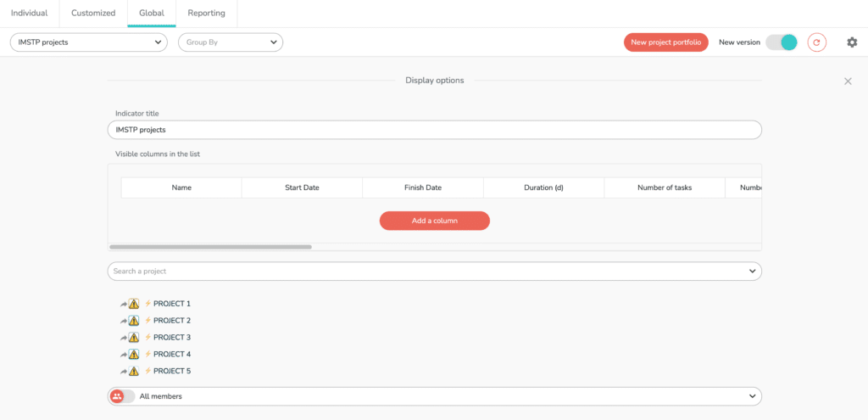The height and width of the screenshot is (420, 868).
Task: Toggle the All members switch
Action: coord(122,396)
